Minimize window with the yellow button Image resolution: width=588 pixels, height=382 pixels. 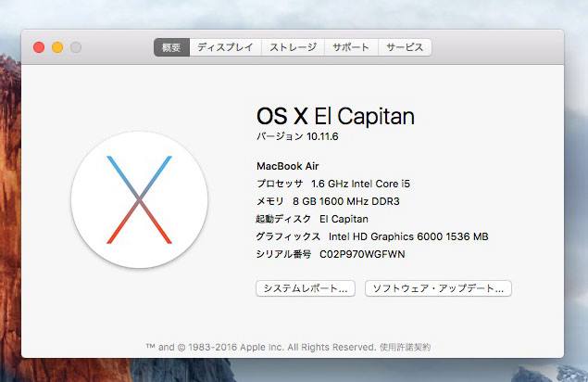coord(57,47)
